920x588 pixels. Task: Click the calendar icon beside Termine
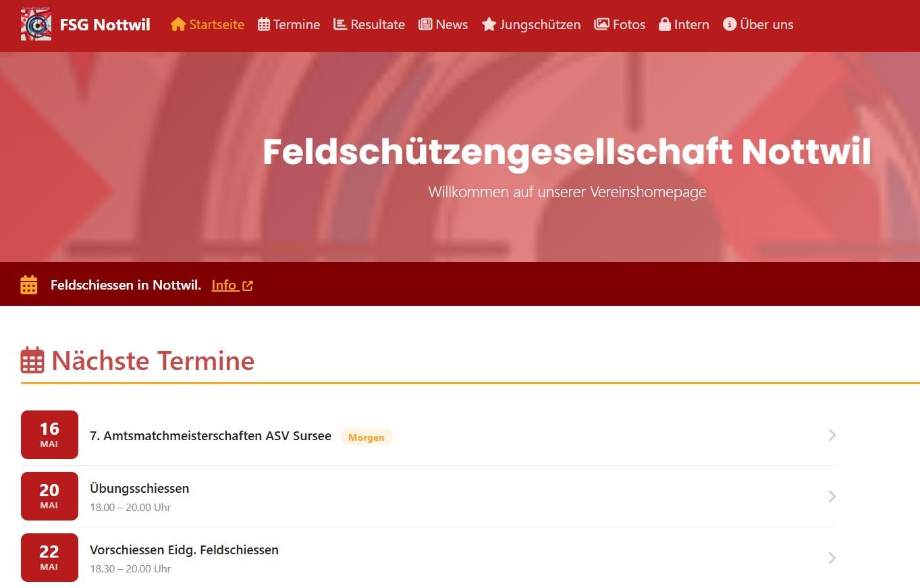264,25
